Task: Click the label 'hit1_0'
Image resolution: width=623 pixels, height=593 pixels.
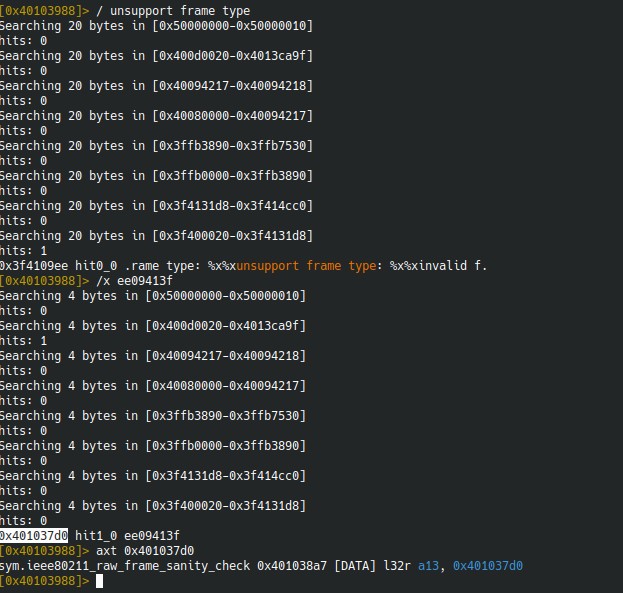Action: click(x=96, y=536)
